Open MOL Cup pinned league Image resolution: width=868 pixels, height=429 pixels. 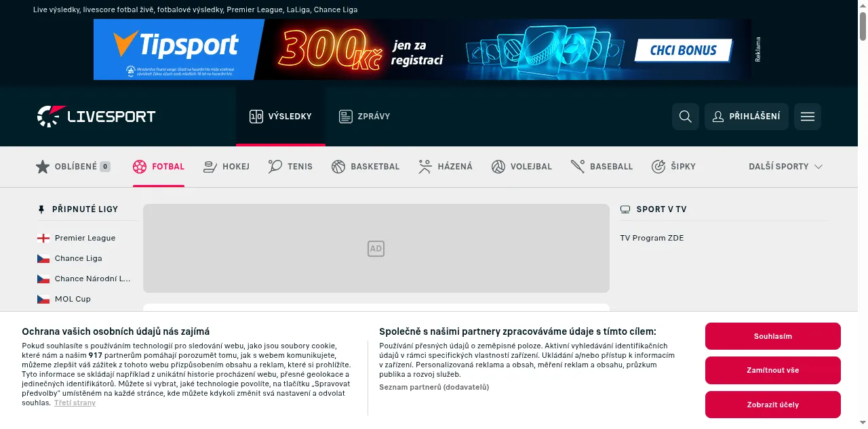tap(73, 299)
